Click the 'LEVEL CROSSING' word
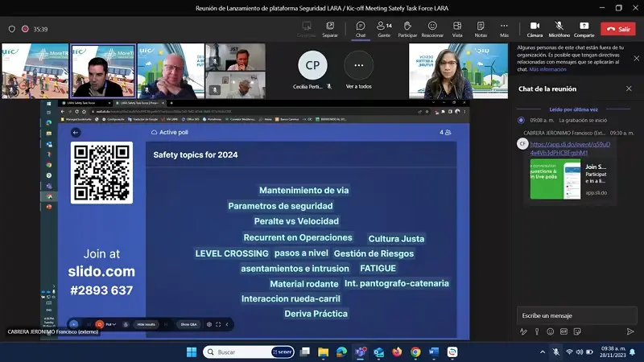Image resolution: width=644 pixels, height=362 pixels. pos(232,253)
